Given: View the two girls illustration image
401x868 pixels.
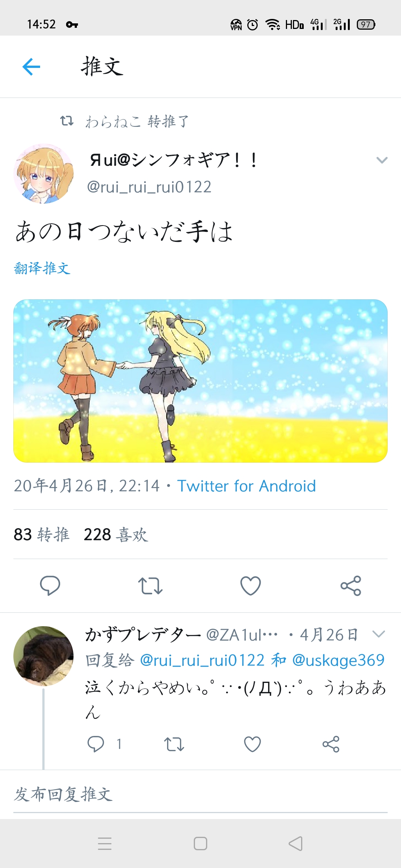Looking at the screenshot, I should point(200,381).
